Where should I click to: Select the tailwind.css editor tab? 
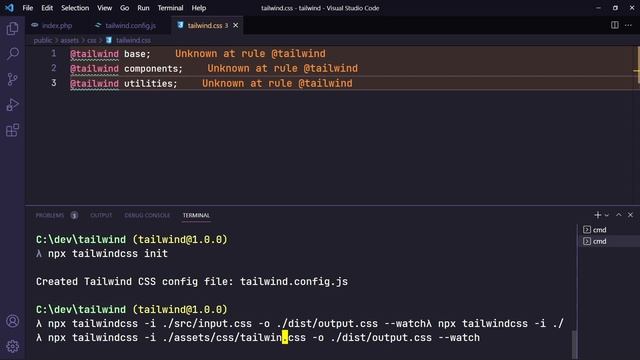point(207,25)
